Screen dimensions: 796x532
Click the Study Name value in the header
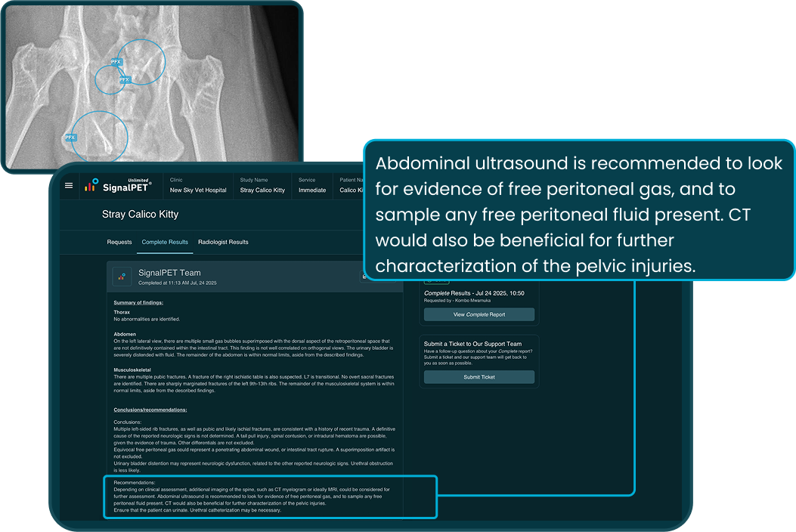click(262, 190)
